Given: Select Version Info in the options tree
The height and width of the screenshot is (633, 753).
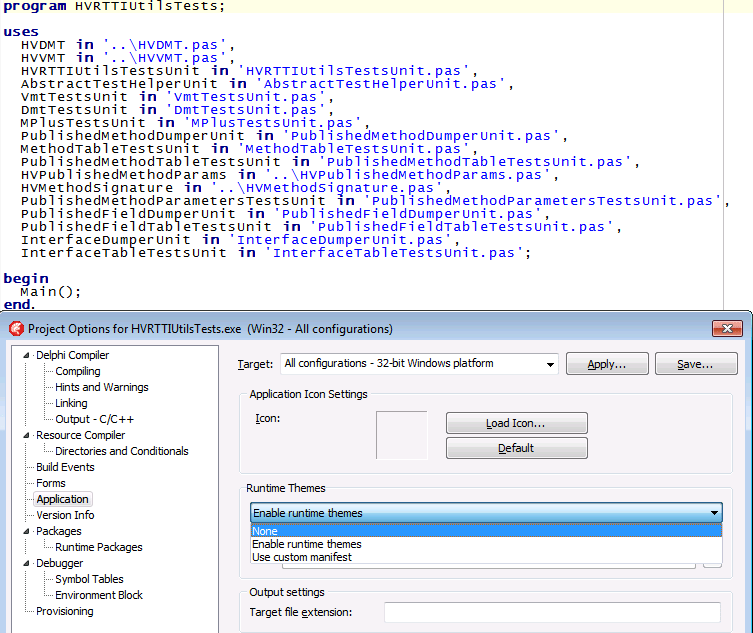Looking at the screenshot, I should (x=65, y=515).
